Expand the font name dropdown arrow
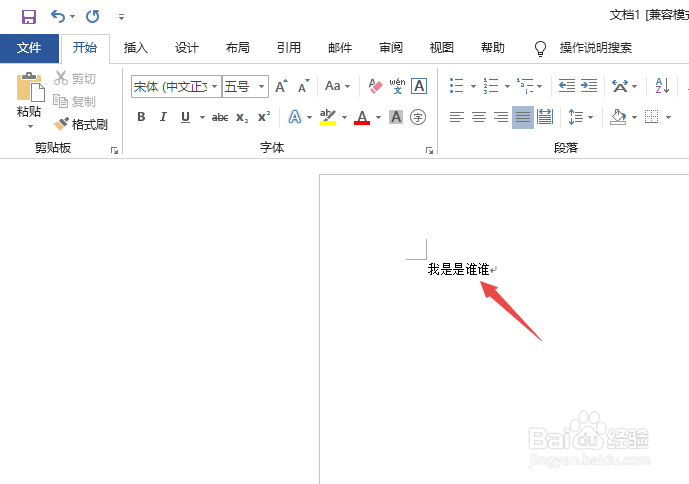This screenshot has height=484, width=689. click(x=214, y=87)
